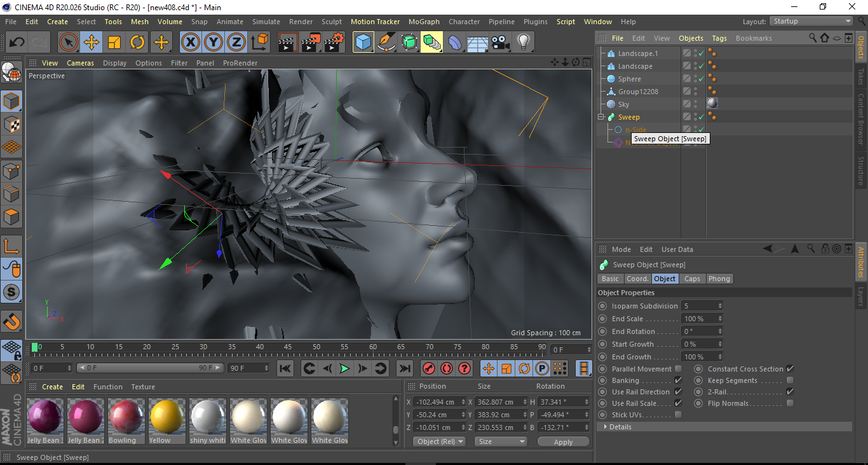Screen dimensions: 868x465
Task: Open the Object (Rel) dropdown
Action: pyautogui.click(x=439, y=441)
